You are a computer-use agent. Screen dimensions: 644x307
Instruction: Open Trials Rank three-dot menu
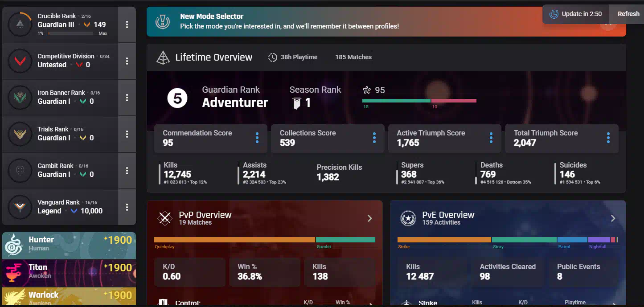pyautogui.click(x=127, y=134)
